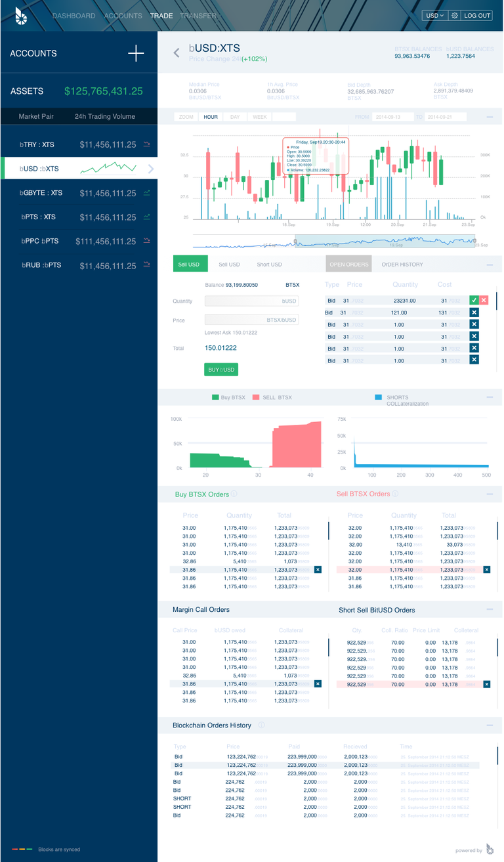Image resolution: width=504 pixels, height=862 pixels.
Task: Toggle the SHORTS Collateralization legend series
Action: tap(401, 400)
